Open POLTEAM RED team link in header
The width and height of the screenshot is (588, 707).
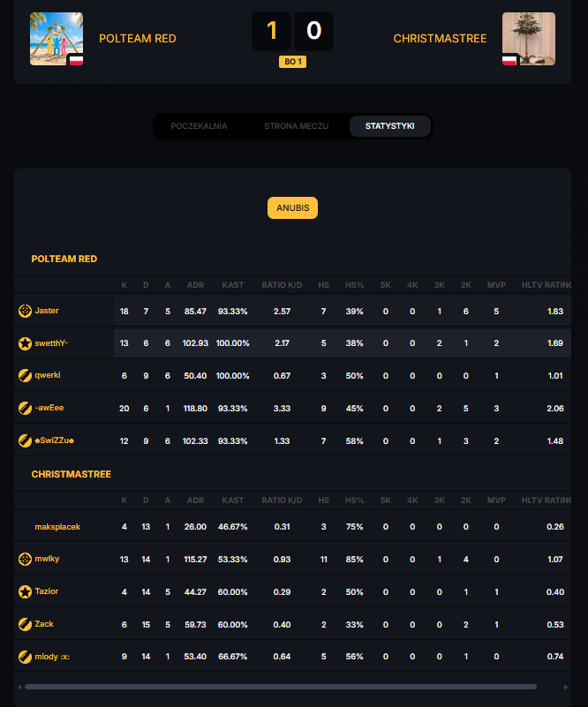pyautogui.click(x=138, y=39)
